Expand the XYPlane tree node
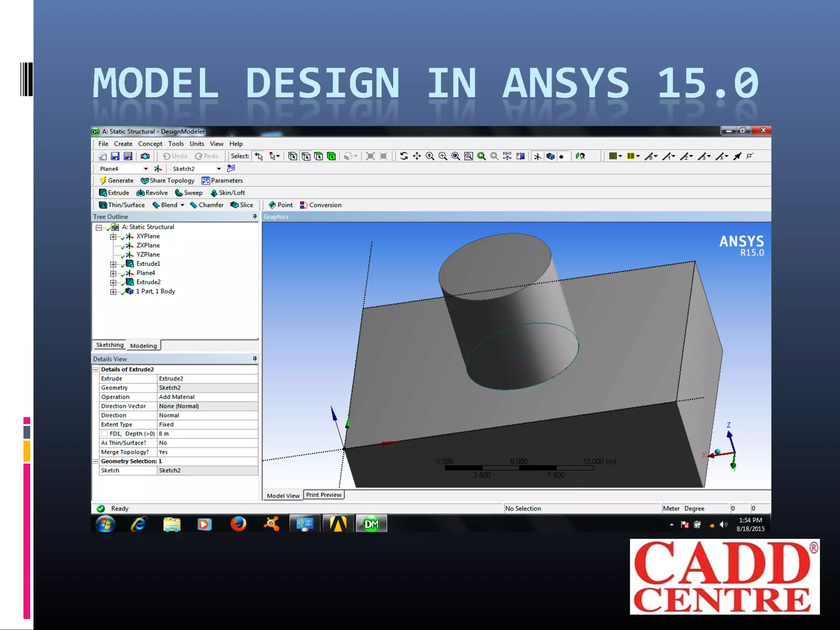 (x=113, y=237)
